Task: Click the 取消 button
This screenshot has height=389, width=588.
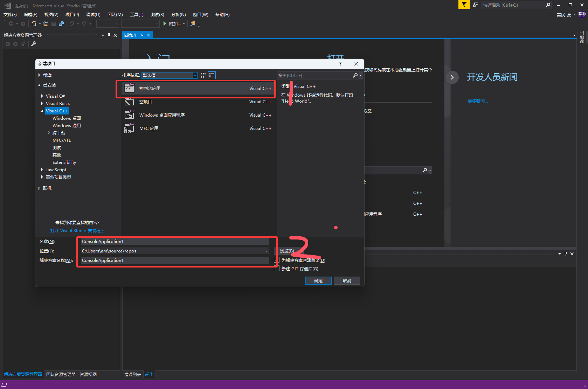Action: (347, 281)
